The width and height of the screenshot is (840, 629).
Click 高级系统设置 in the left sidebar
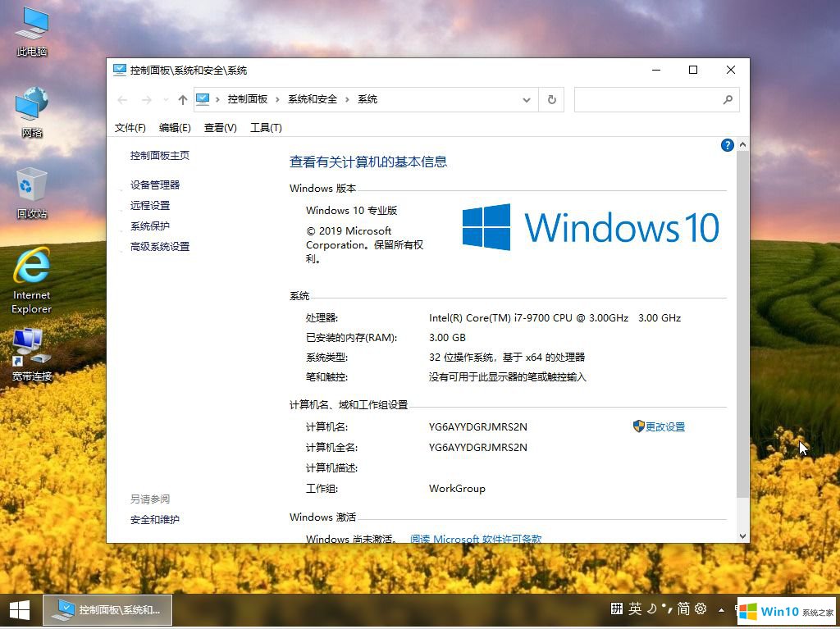160,247
